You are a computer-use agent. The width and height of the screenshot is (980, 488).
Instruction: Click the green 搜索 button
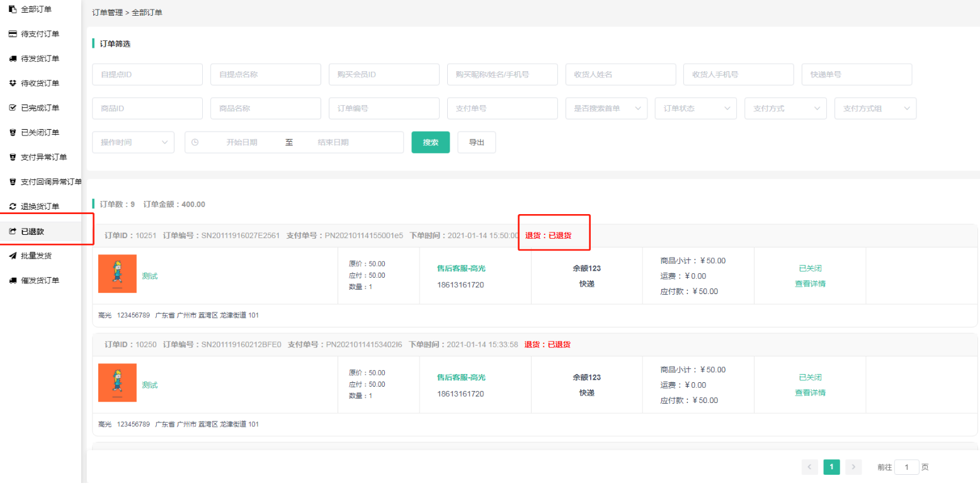tap(430, 142)
